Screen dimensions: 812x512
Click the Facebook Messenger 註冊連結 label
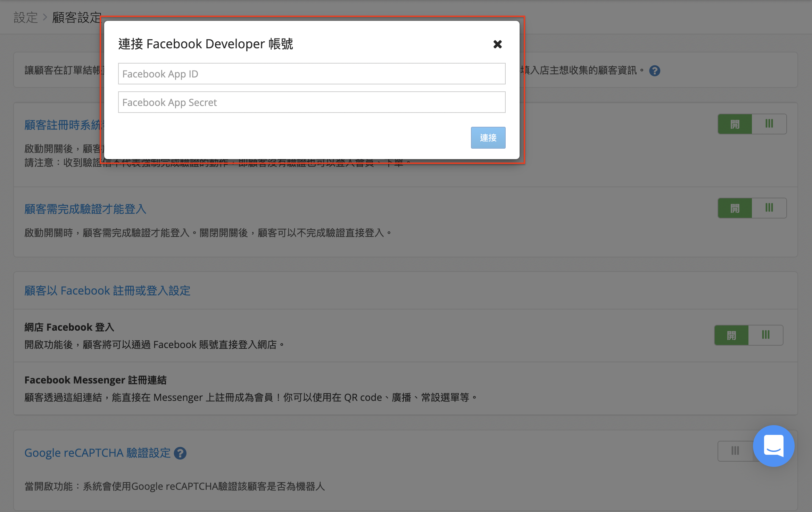(x=96, y=380)
